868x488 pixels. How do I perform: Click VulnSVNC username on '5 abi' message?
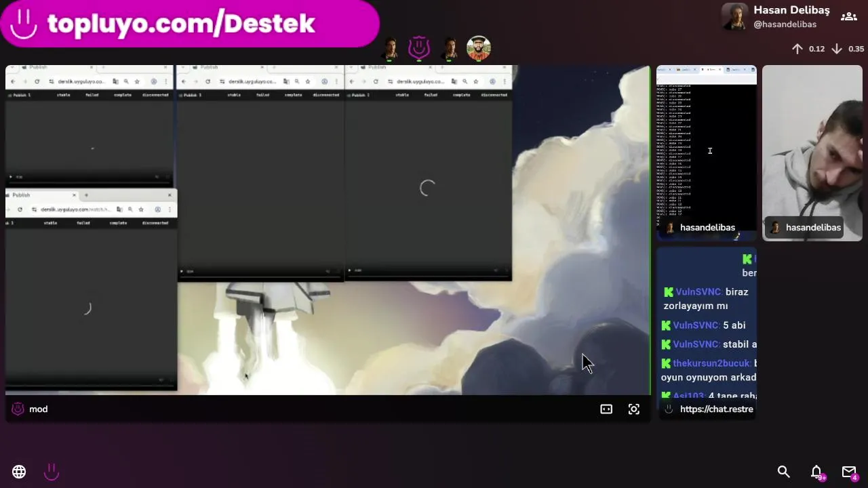pos(696,325)
